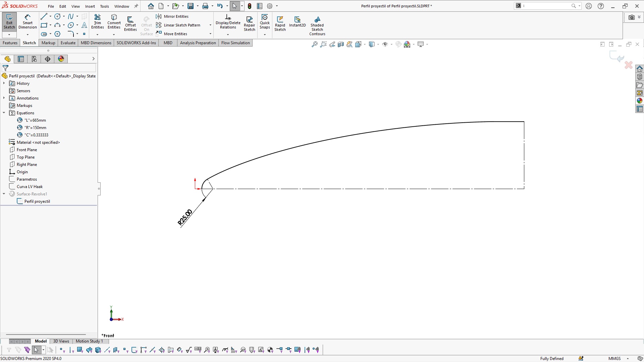Click the search commands input field
Screen dimensions: 644x362
coord(547,6)
